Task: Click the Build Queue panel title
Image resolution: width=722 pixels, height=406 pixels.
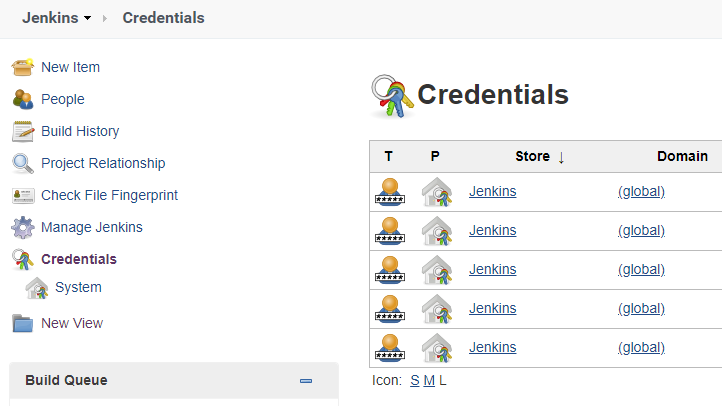Action: 66,380
